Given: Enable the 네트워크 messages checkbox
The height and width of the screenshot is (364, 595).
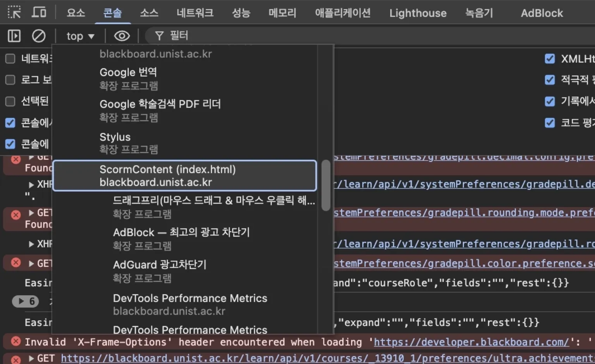Looking at the screenshot, I should [x=10, y=59].
